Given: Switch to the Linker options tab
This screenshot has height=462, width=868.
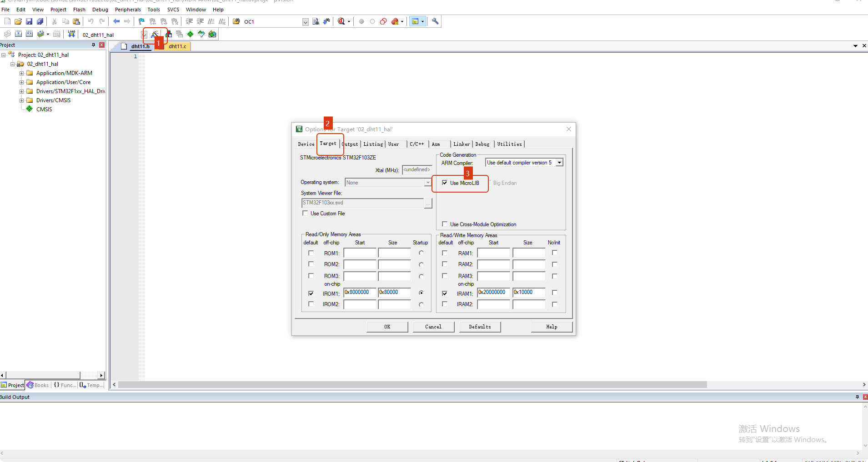Looking at the screenshot, I should 462,144.
